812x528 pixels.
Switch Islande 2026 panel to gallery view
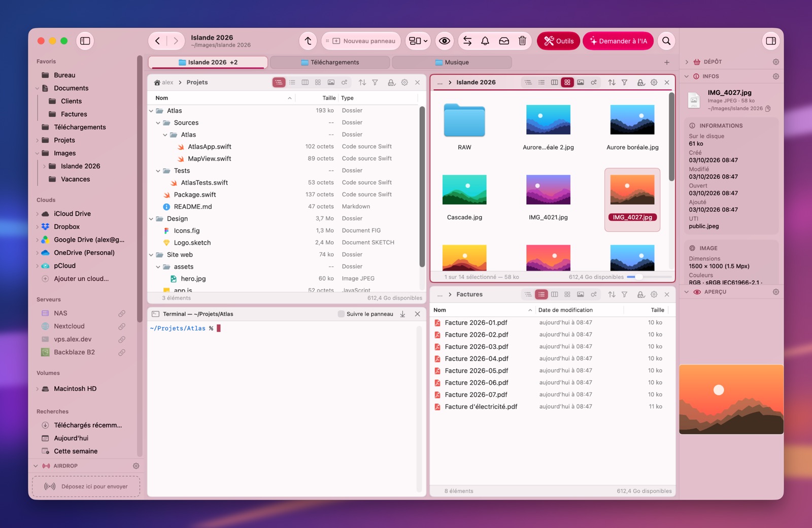tap(581, 82)
